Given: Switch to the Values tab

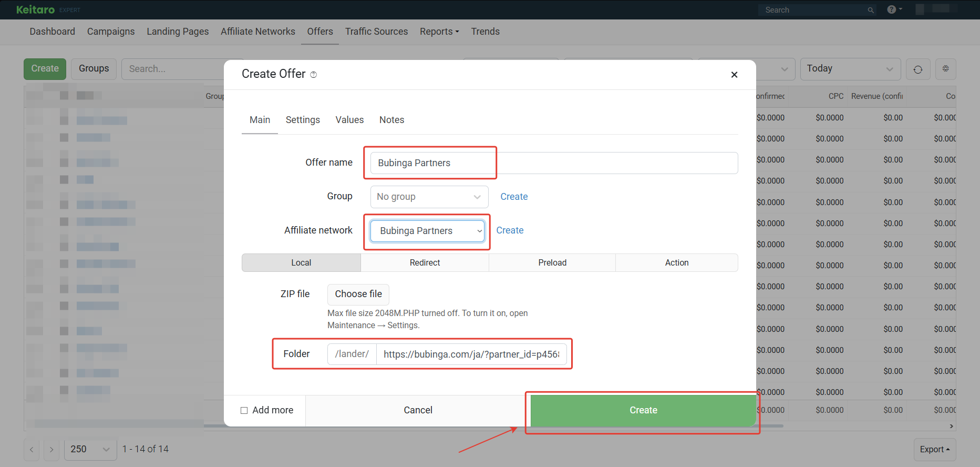Looking at the screenshot, I should coord(349,120).
